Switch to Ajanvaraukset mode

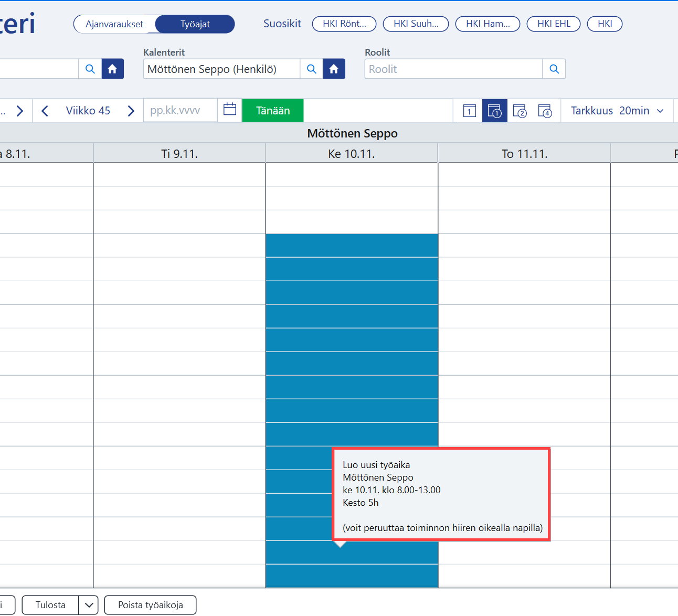pyautogui.click(x=114, y=24)
